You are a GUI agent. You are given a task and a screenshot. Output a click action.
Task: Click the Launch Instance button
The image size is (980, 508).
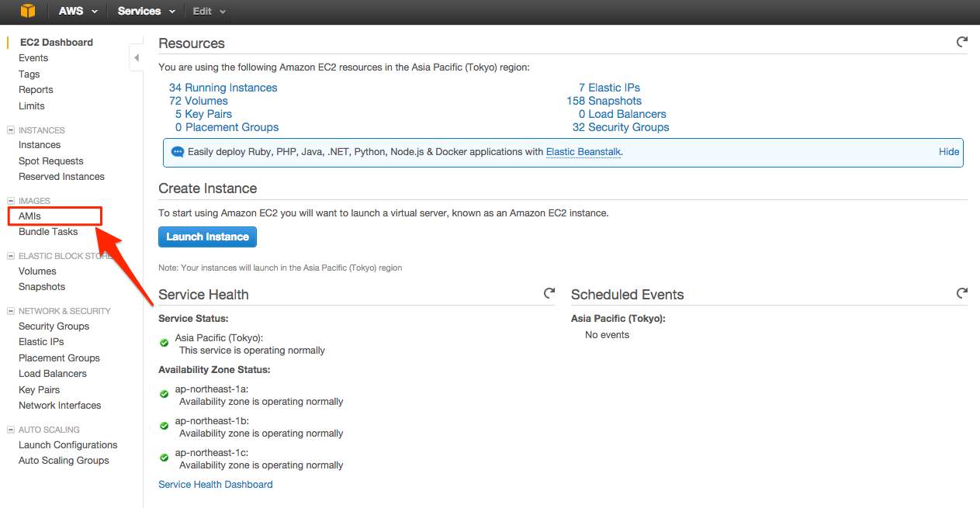click(x=207, y=237)
